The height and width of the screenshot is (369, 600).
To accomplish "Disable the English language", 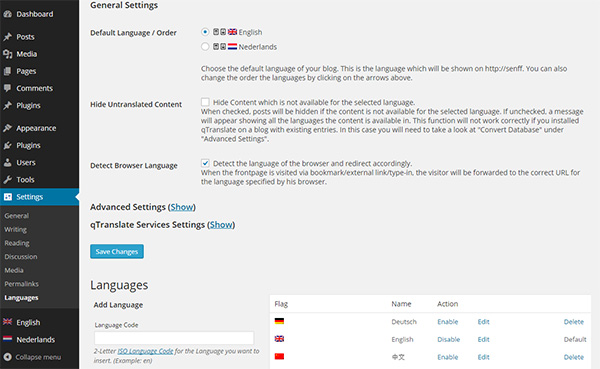I will (448, 340).
